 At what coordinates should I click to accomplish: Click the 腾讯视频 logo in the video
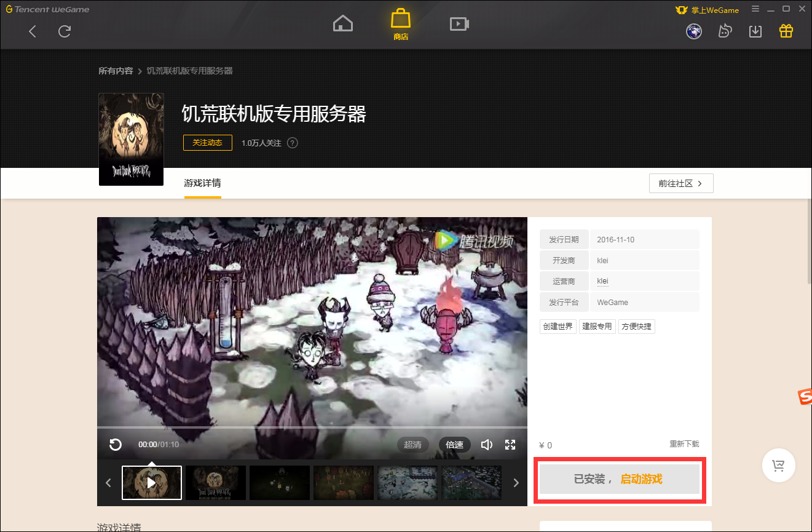point(473,241)
